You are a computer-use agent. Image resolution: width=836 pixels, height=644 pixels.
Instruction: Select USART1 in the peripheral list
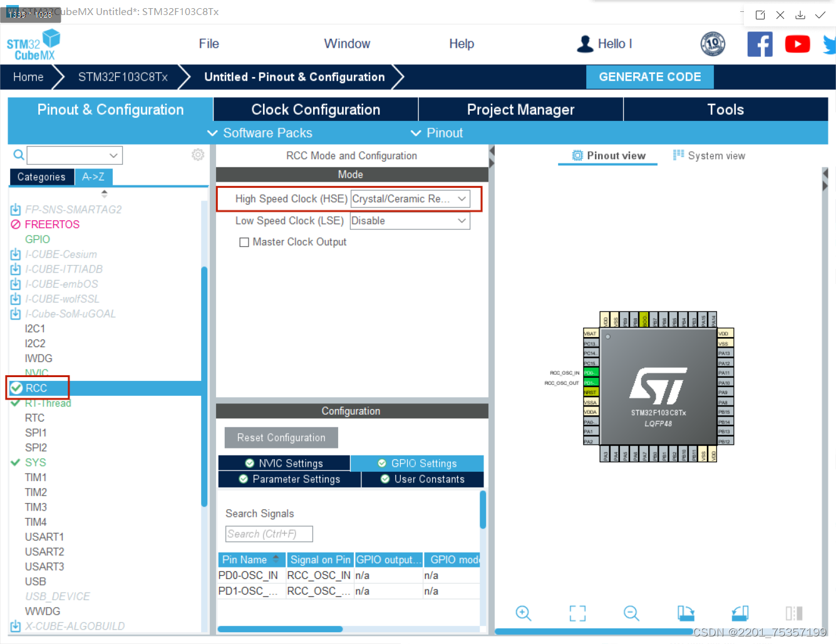point(44,537)
